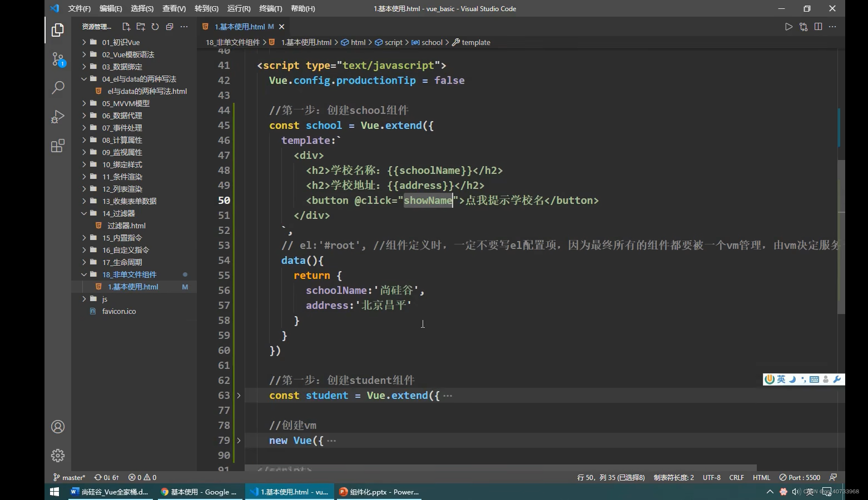Open errors and warnings problems panel
The width and height of the screenshot is (868, 500).
[x=142, y=477]
